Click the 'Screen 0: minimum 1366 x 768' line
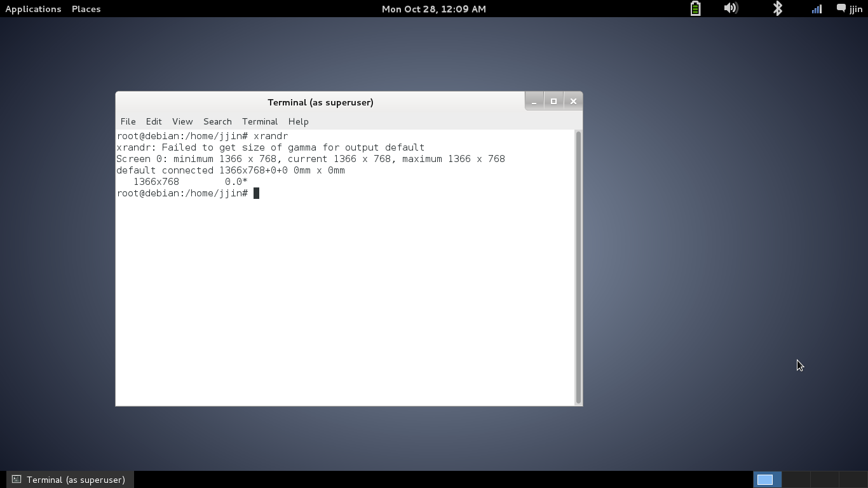 (x=311, y=159)
